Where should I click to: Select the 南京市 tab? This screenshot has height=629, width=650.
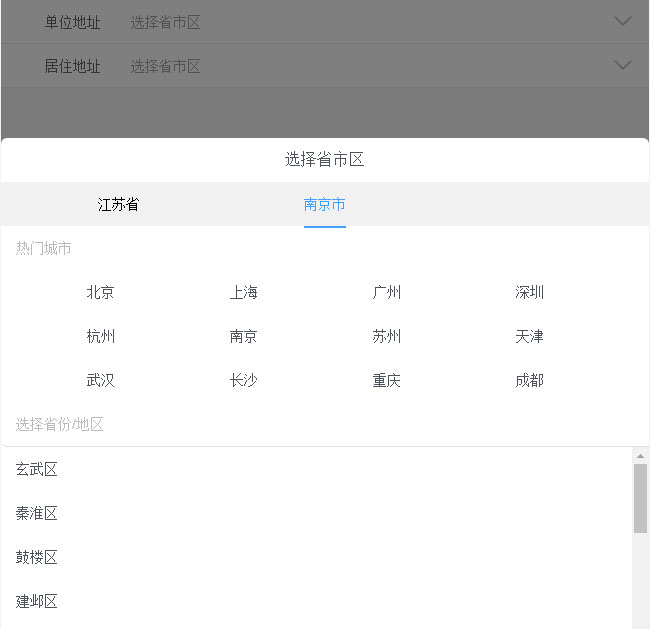coord(325,204)
